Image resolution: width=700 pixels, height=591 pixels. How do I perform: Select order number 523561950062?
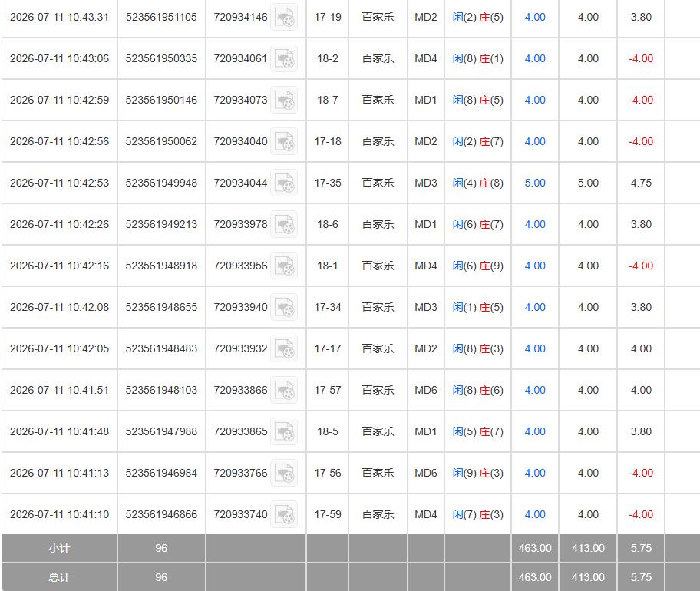pos(161,141)
